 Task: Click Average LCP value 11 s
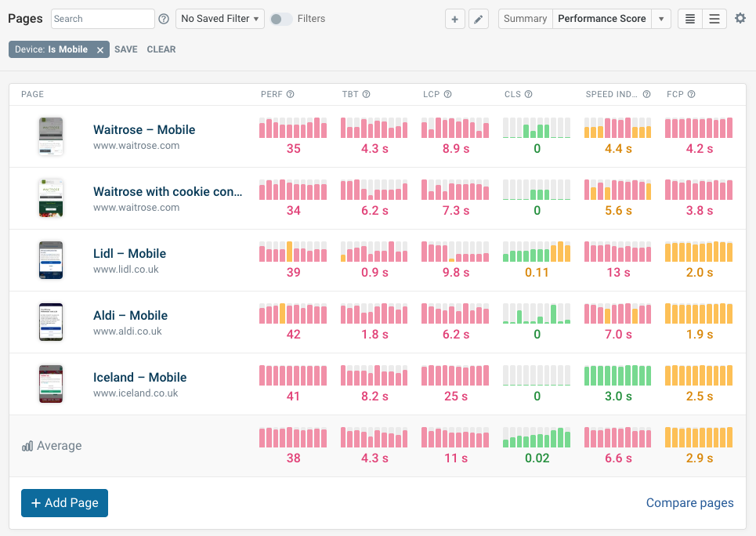point(456,458)
